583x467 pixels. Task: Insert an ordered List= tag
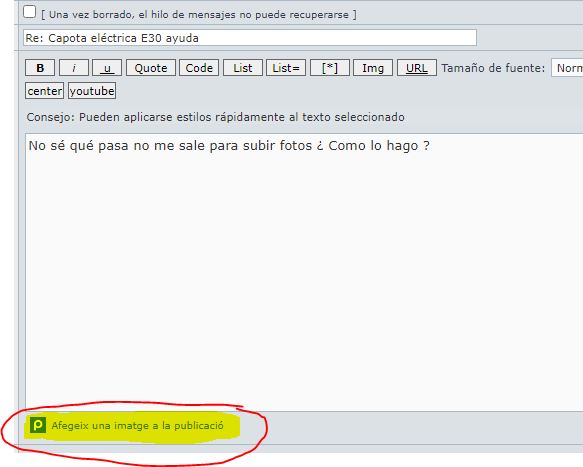pos(286,68)
